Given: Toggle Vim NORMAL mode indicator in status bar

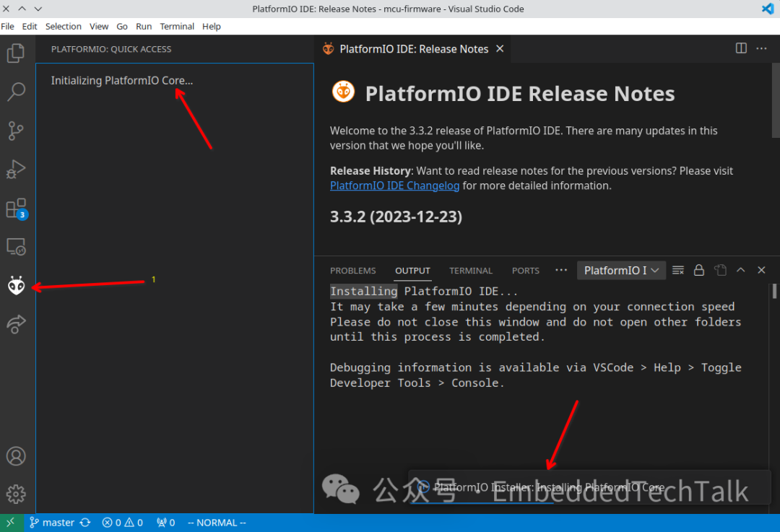Looking at the screenshot, I should pos(217,522).
